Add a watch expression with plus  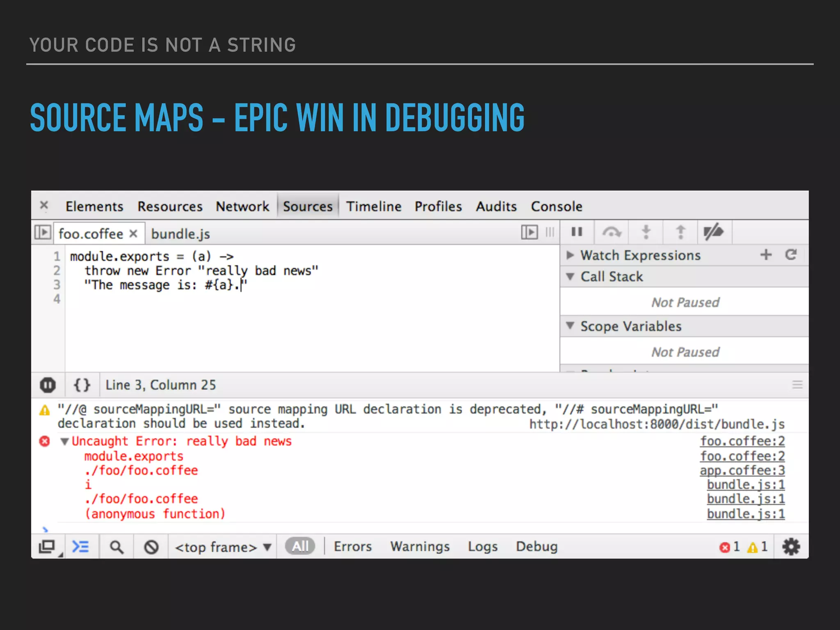(766, 255)
